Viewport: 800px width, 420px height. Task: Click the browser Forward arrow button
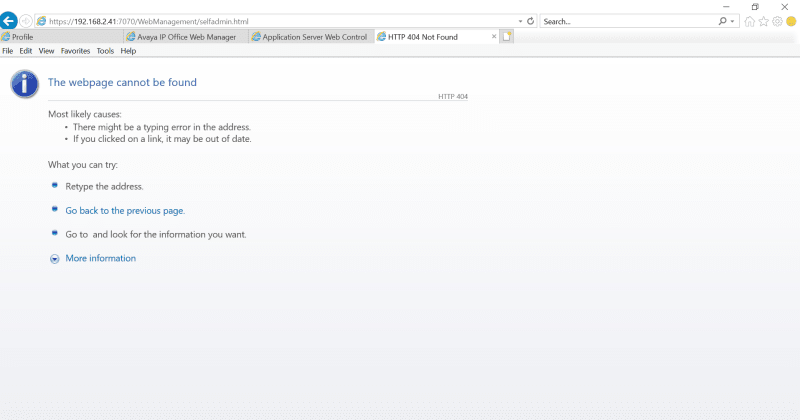point(26,21)
